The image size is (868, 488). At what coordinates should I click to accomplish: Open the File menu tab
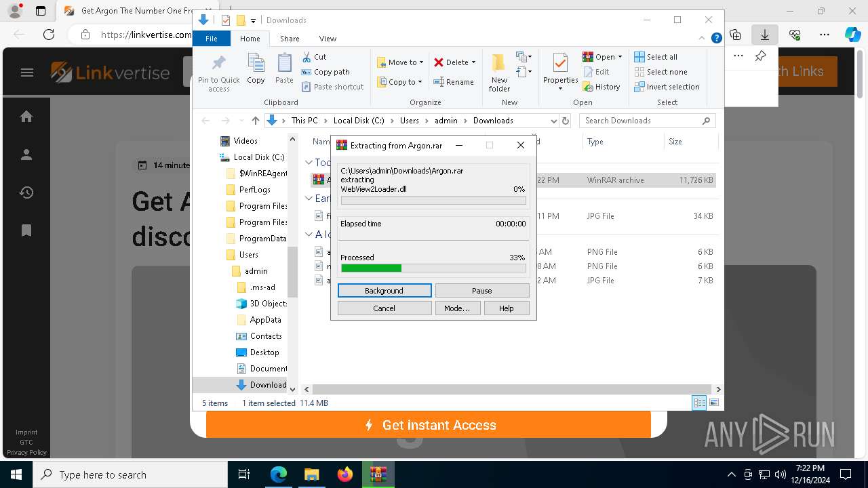(212, 39)
